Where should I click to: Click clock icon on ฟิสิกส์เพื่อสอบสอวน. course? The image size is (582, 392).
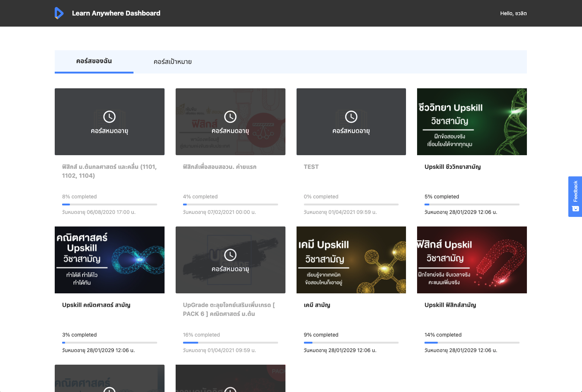coord(230,117)
